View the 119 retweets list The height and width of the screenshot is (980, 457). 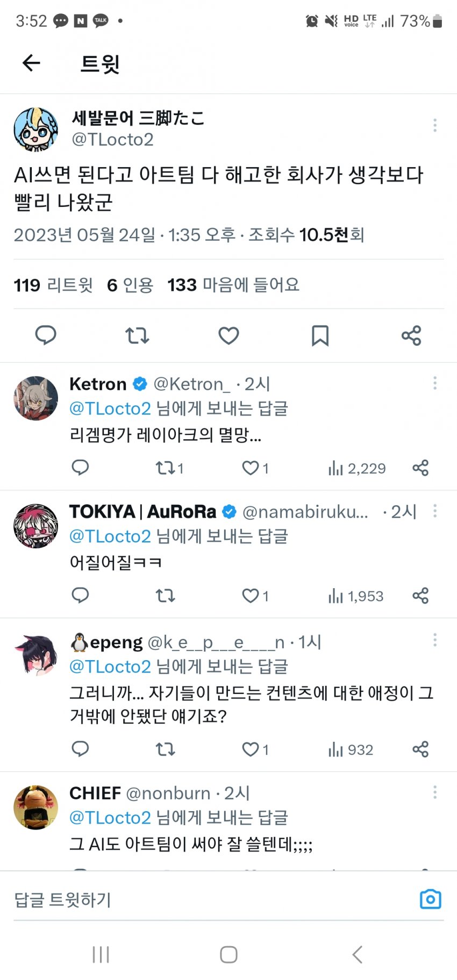tap(53, 285)
